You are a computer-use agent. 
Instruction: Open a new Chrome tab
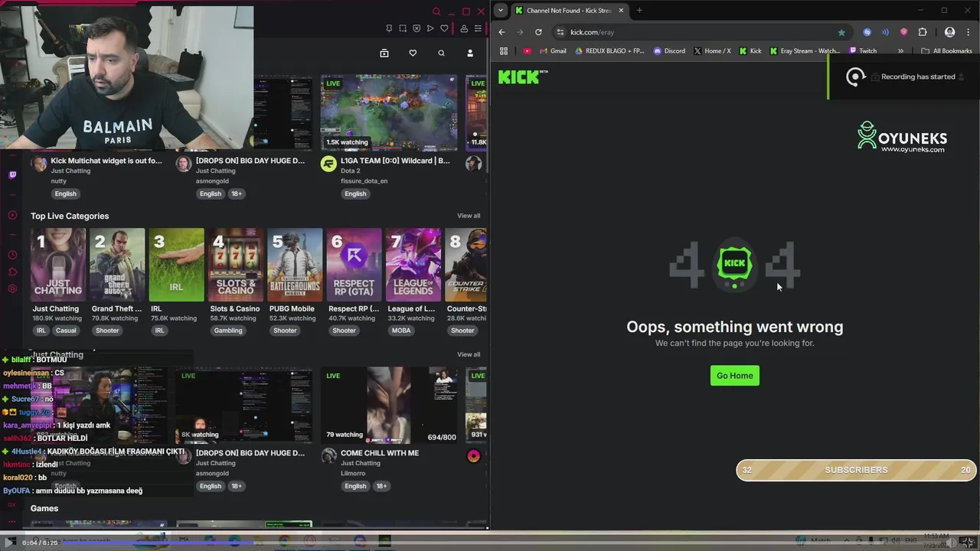click(639, 11)
